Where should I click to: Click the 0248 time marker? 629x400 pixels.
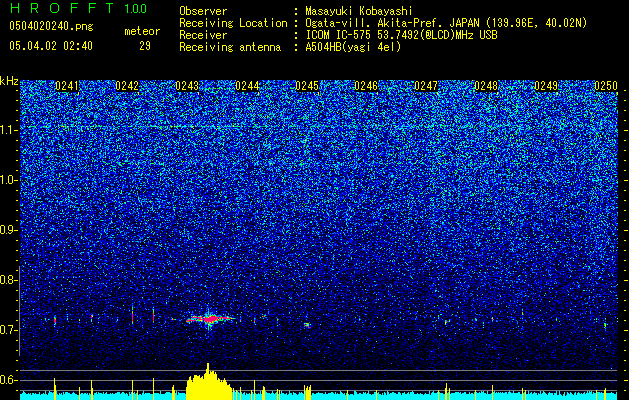pyautogui.click(x=486, y=86)
